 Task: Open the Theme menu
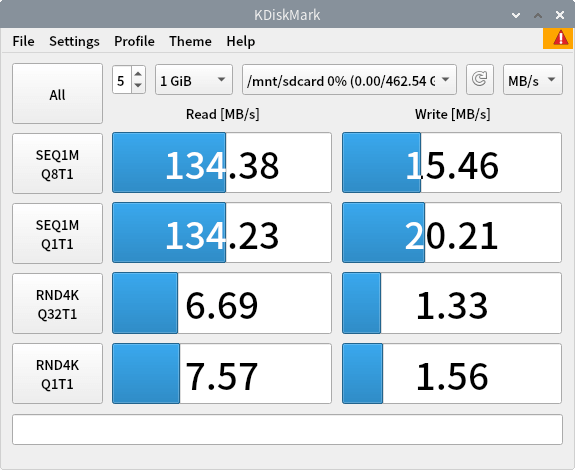click(190, 41)
